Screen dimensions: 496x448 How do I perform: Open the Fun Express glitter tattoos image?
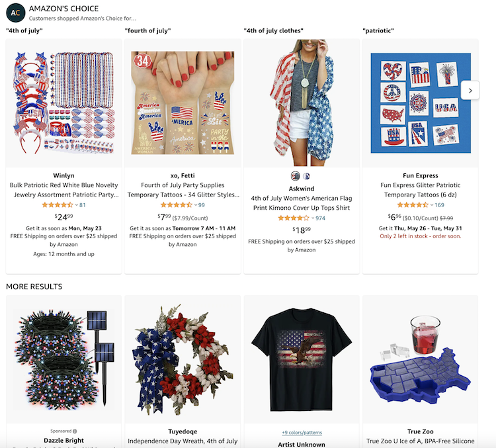pos(421,103)
